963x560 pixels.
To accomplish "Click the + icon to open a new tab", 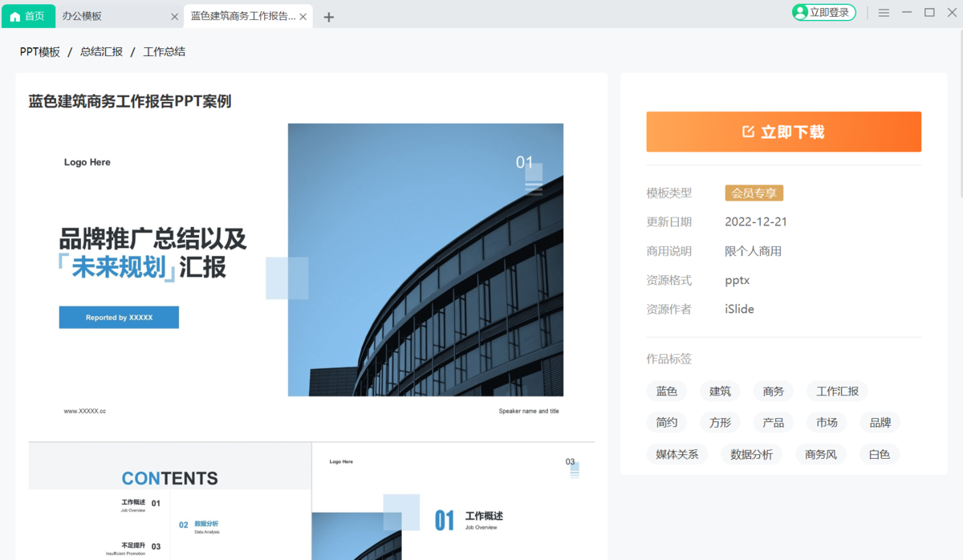I will tap(328, 15).
